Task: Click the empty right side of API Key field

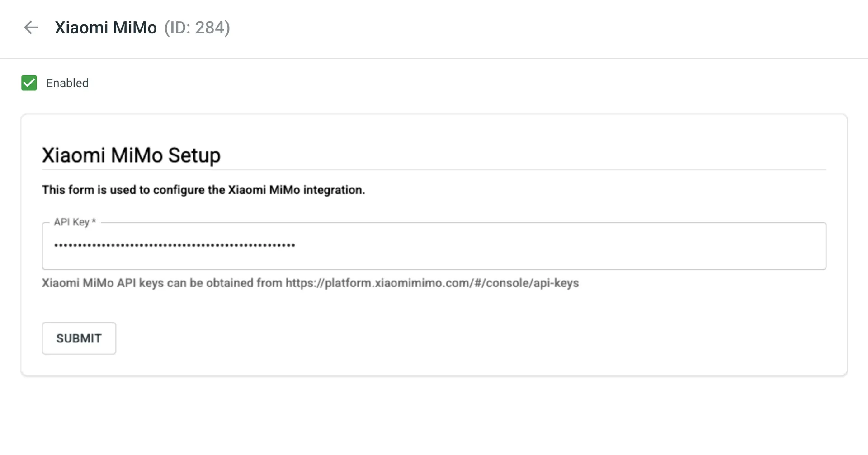Action: tap(633, 246)
